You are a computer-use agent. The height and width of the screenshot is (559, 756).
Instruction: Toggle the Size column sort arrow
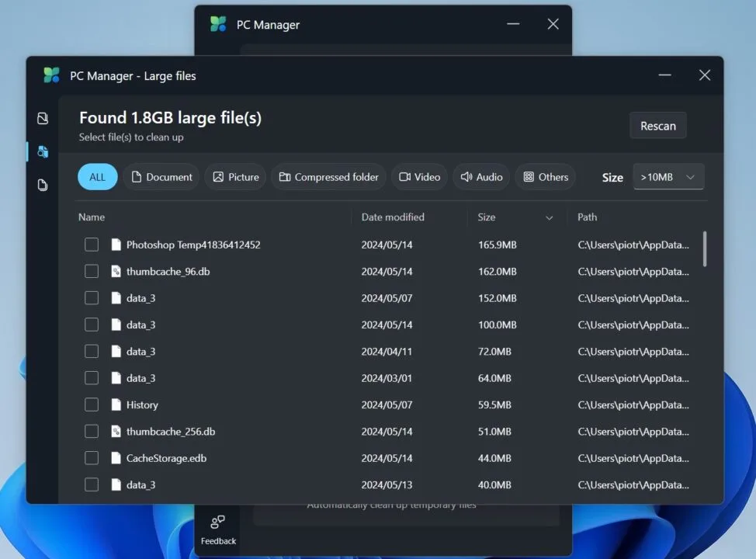tap(550, 218)
